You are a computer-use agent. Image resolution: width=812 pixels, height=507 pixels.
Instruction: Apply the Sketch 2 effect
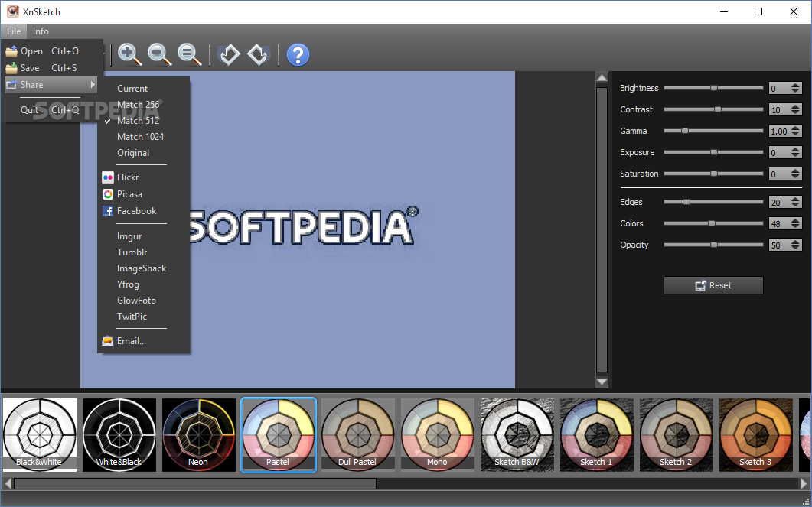[x=677, y=434]
